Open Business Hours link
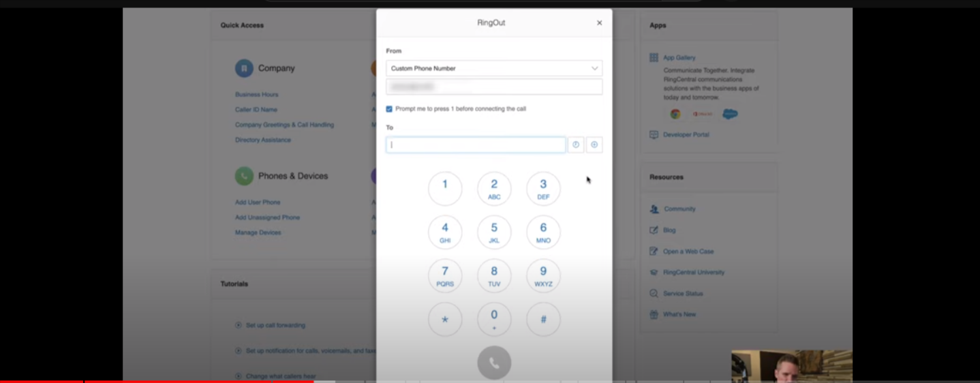This screenshot has width=980, height=383. pyautogui.click(x=257, y=95)
